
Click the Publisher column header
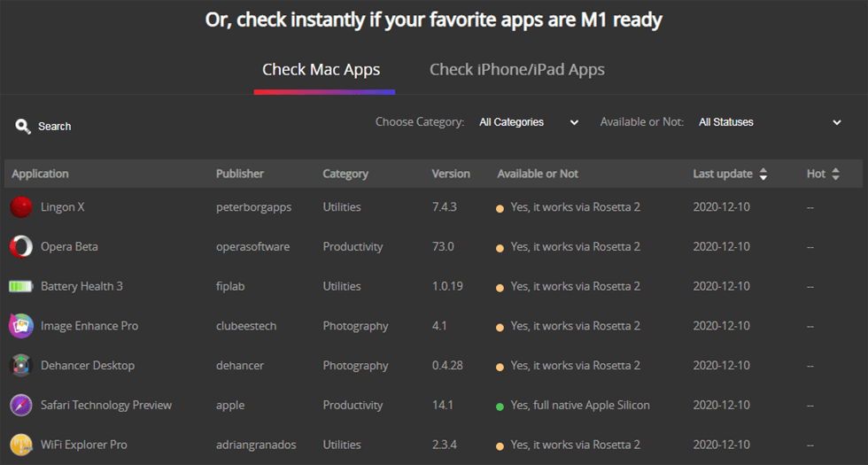(240, 174)
